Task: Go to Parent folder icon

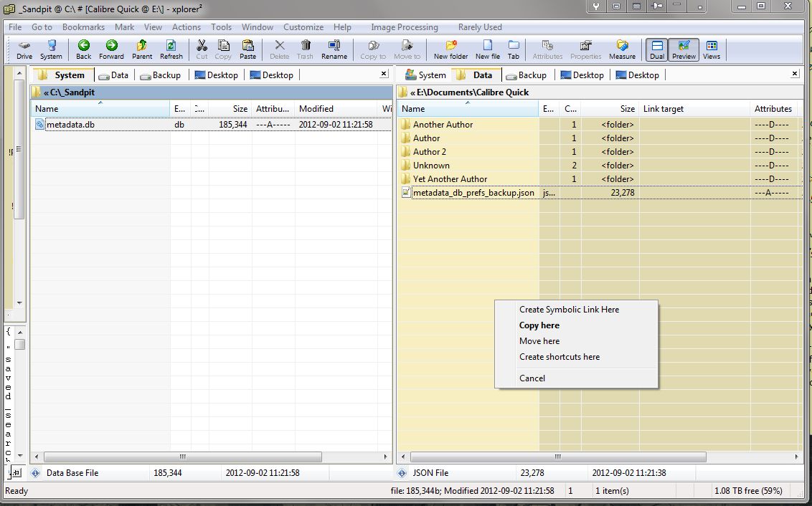Action: point(142,49)
